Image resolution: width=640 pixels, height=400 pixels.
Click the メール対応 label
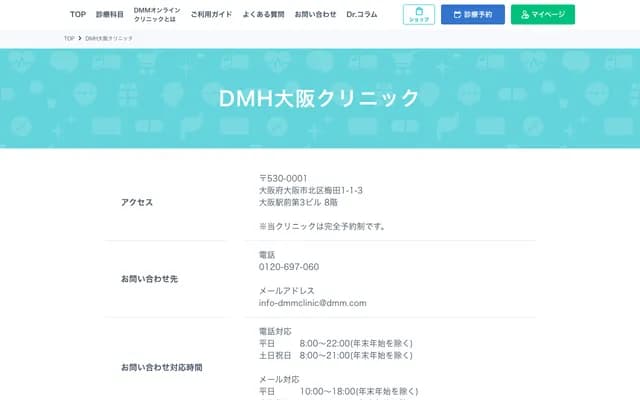tap(279, 379)
